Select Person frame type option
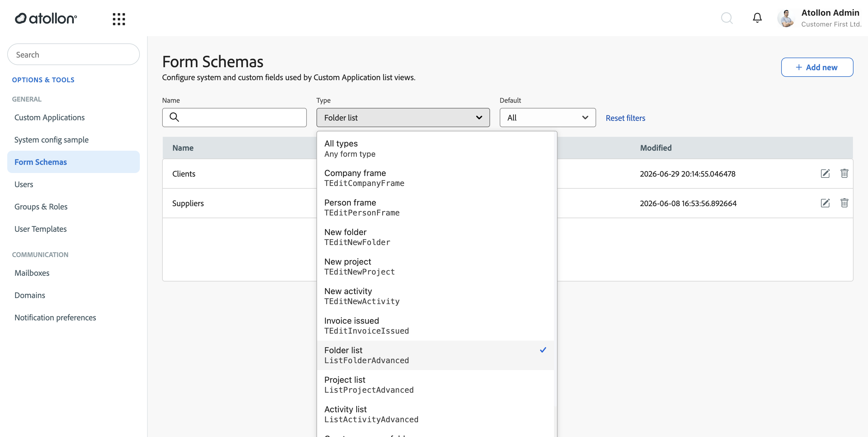Viewport: 868px width, 437px height. click(435, 208)
